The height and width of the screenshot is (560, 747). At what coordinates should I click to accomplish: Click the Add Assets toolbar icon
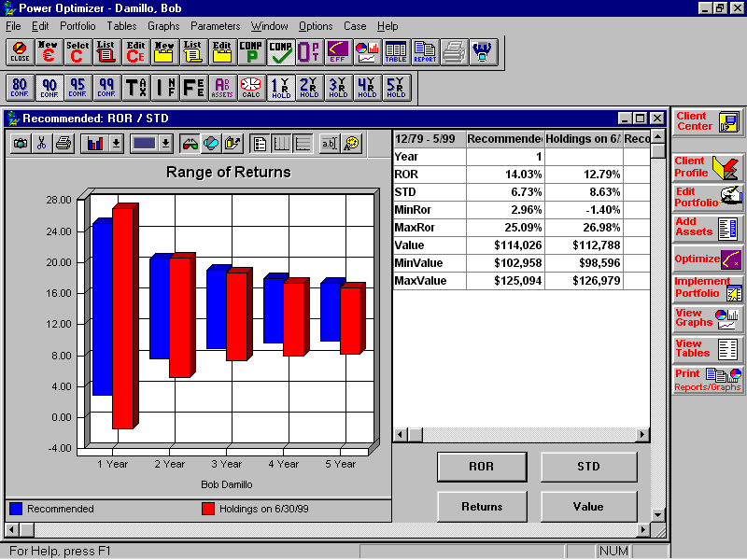221,88
